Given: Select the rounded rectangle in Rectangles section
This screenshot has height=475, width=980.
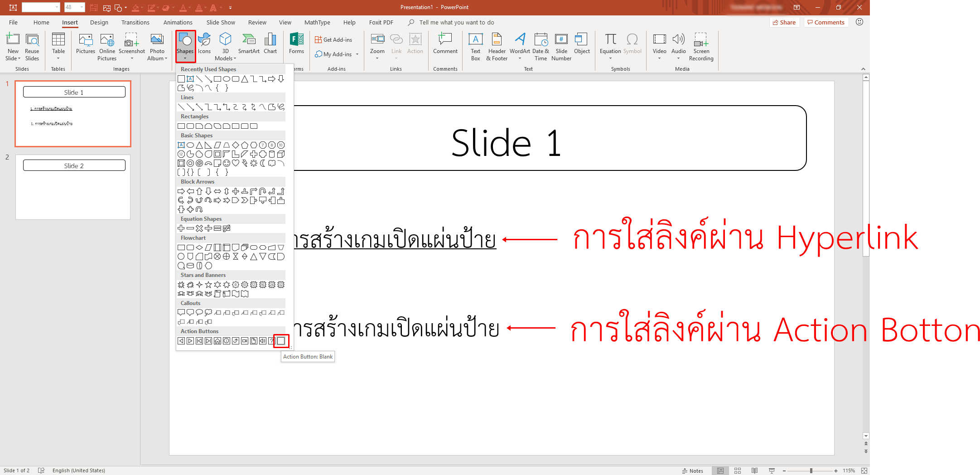Looking at the screenshot, I should [x=190, y=126].
